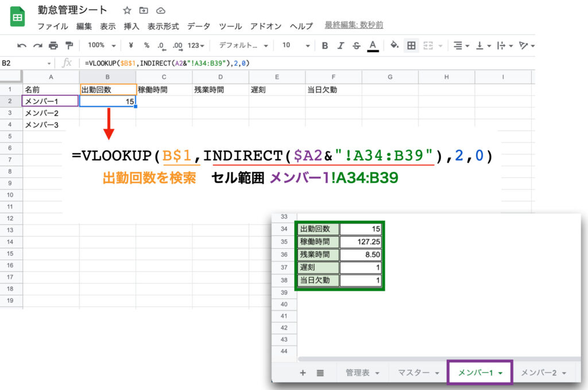The image size is (588, 390).
Task: Open the Google Sheets home icon
Action: tap(17, 17)
